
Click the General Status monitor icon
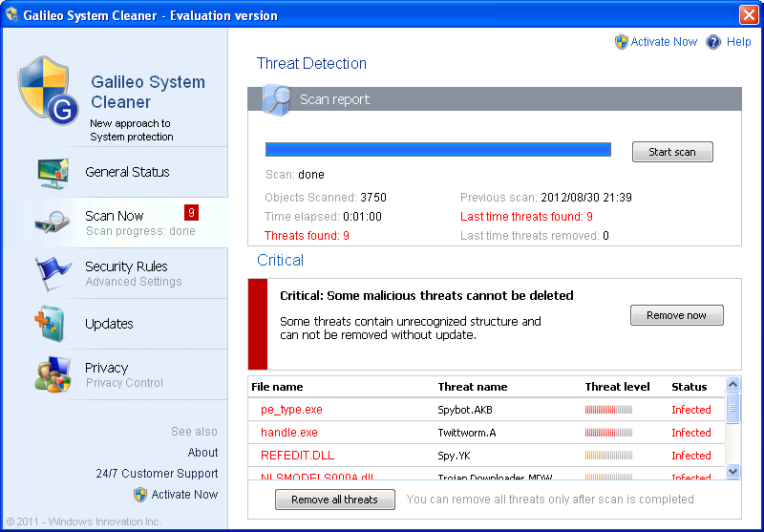coord(53,173)
